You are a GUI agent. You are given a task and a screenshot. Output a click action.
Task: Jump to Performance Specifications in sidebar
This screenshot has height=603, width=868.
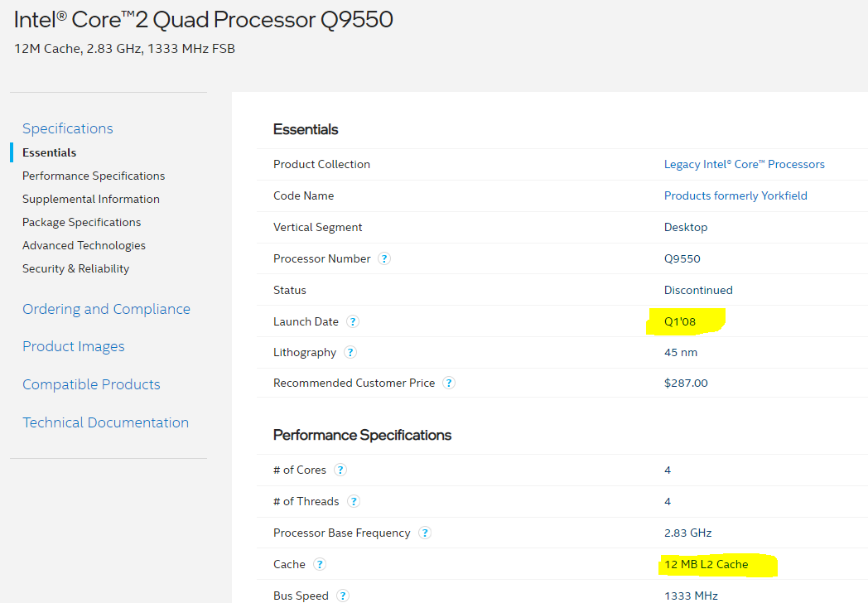click(94, 176)
